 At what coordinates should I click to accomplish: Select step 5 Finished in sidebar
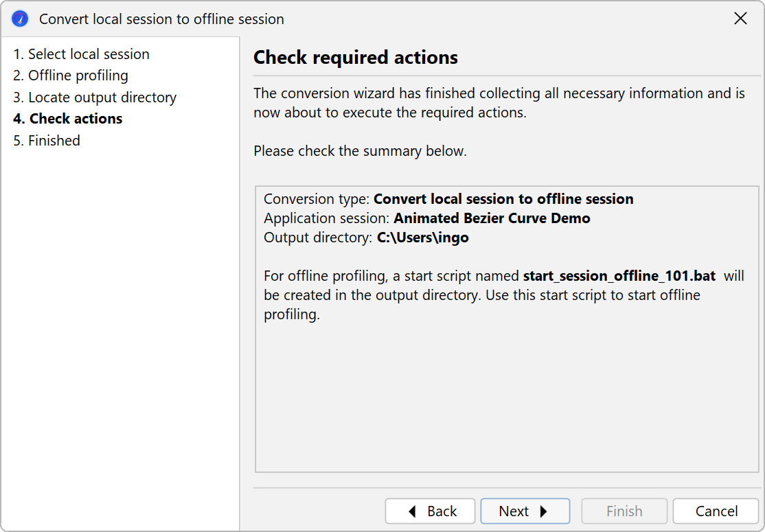coord(47,141)
